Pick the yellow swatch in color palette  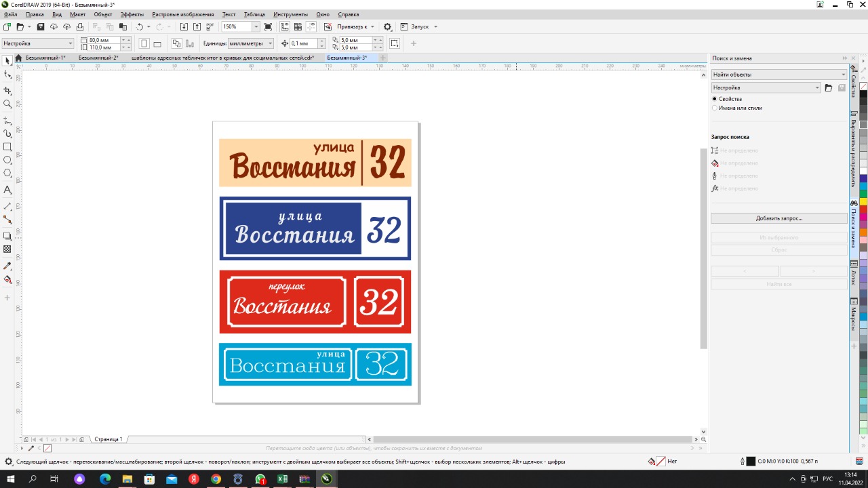click(x=863, y=202)
